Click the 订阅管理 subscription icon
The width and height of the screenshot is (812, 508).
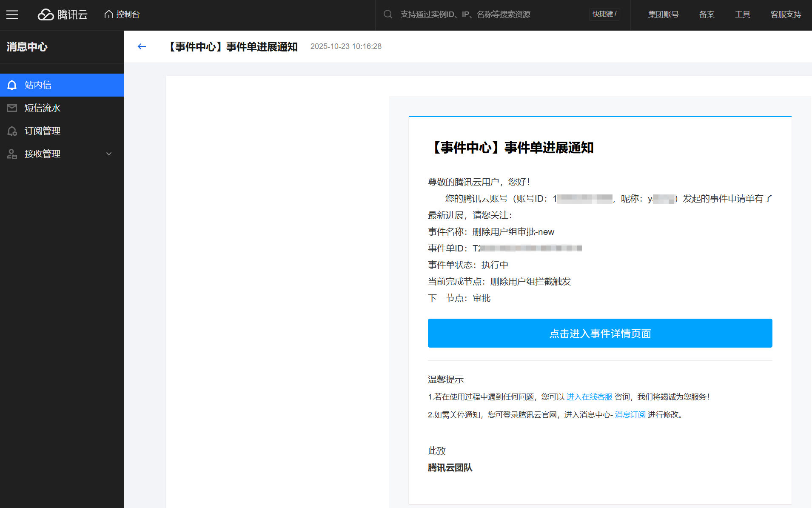[x=12, y=131]
